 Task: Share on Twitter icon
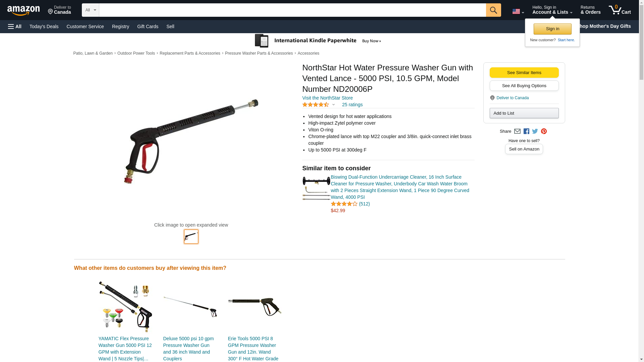535,131
